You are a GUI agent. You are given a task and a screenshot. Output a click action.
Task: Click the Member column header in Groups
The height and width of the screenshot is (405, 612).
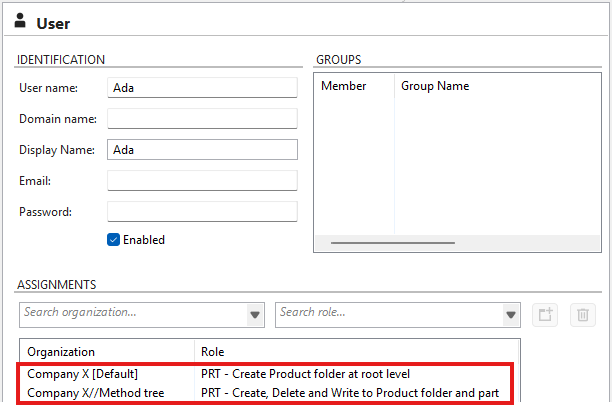point(344,86)
